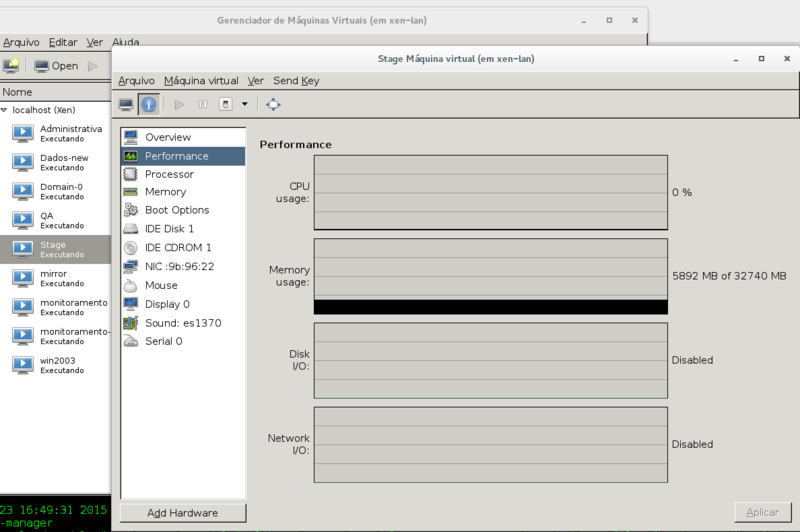Select Display 0 entry
Image resolution: width=800 pixels, height=532 pixels.
coord(183,305)
